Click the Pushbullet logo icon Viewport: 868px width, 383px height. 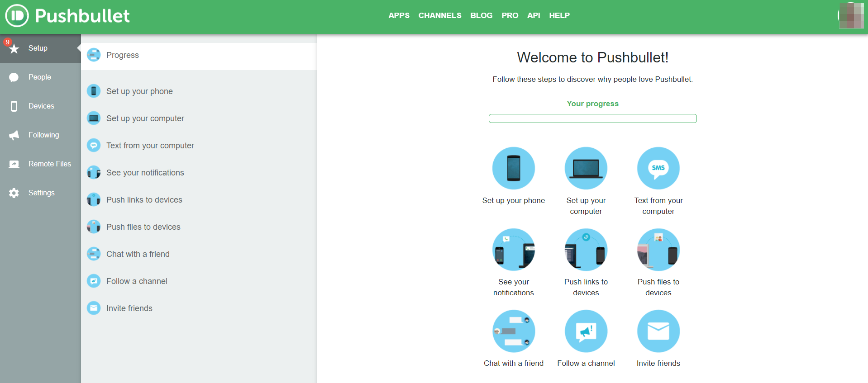(x=17, y=15)
